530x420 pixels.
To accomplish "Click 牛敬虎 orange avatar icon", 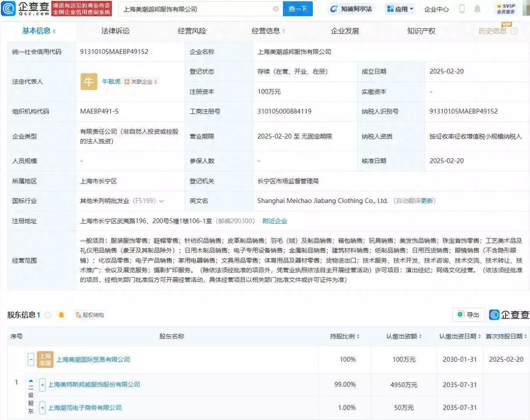I will coord(89,82).
